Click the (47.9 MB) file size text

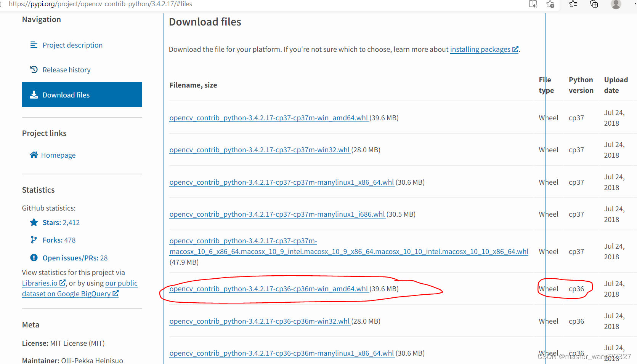coord(184,262)
